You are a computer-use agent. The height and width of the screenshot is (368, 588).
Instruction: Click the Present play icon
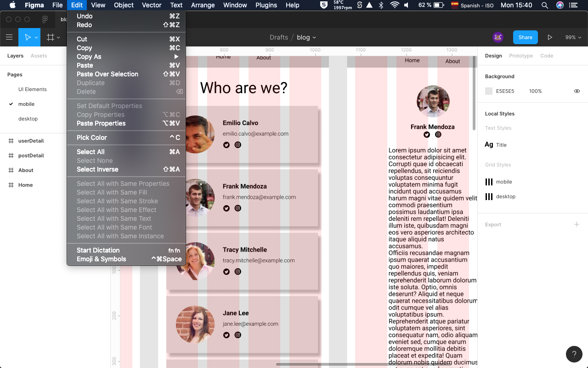[x=550, y=37]
